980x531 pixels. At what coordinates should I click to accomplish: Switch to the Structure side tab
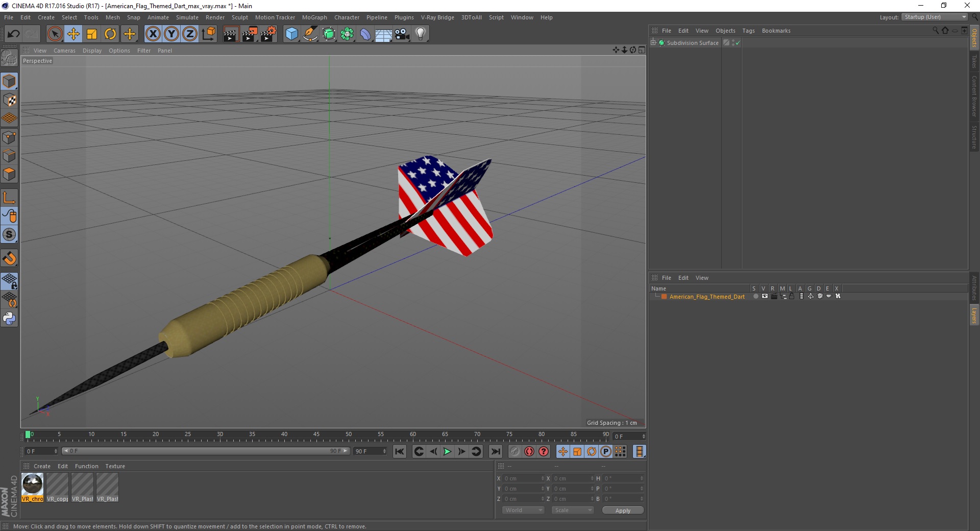coord(974,137)
